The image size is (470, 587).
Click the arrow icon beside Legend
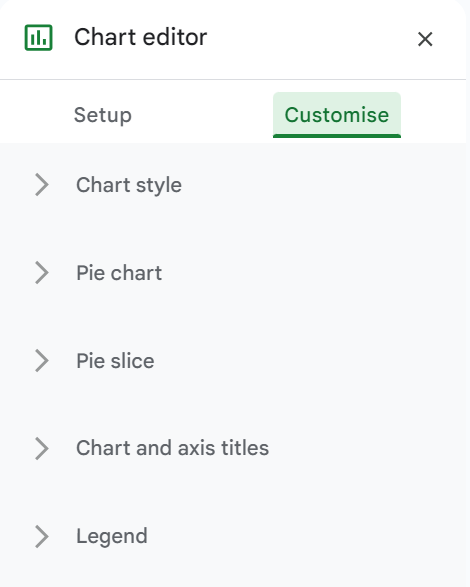pyautogui.click(x=42, y=536)
